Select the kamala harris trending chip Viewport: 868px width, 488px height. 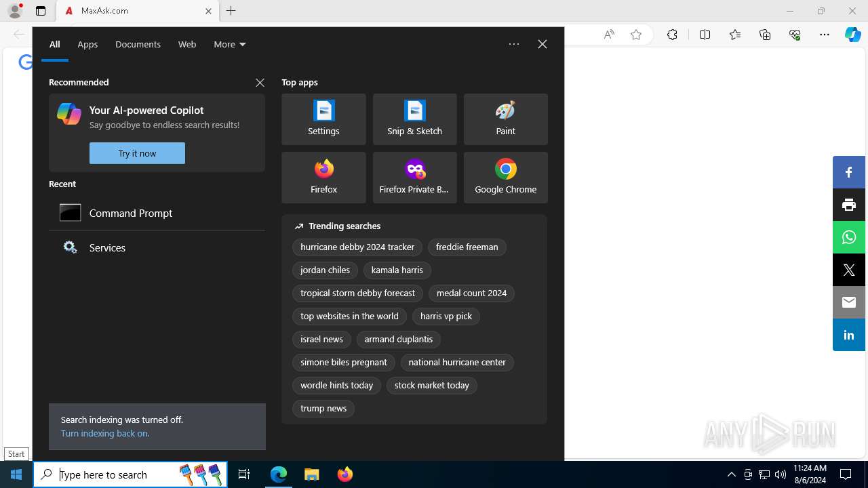[x=397, y=270]
